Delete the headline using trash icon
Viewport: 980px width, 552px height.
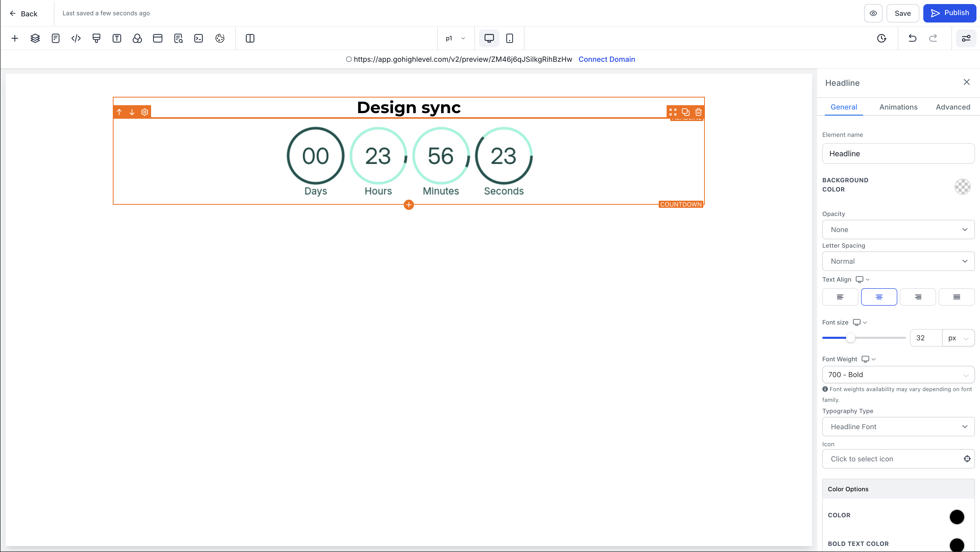coord(699,112)
